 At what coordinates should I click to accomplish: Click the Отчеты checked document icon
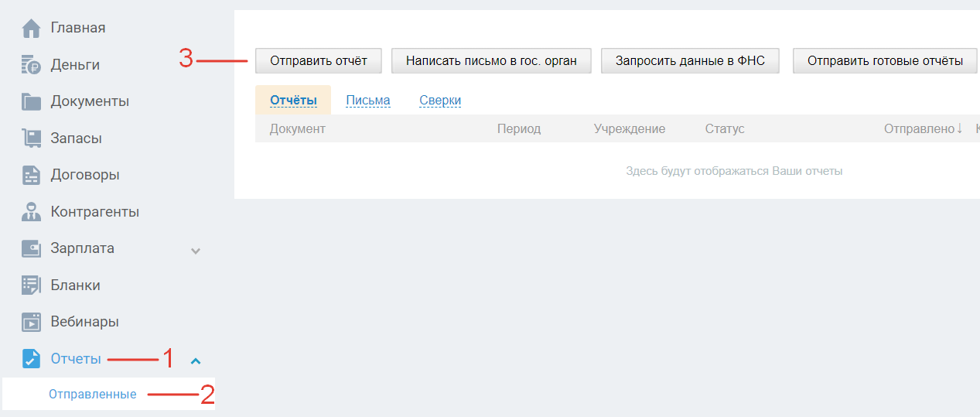tap(31, 359)
